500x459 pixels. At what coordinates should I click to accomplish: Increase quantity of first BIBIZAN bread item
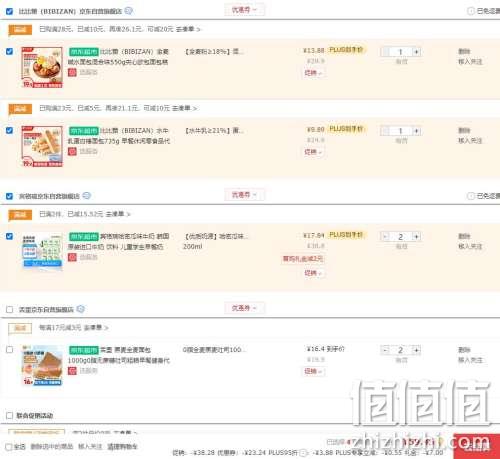(x=416, y=52)
